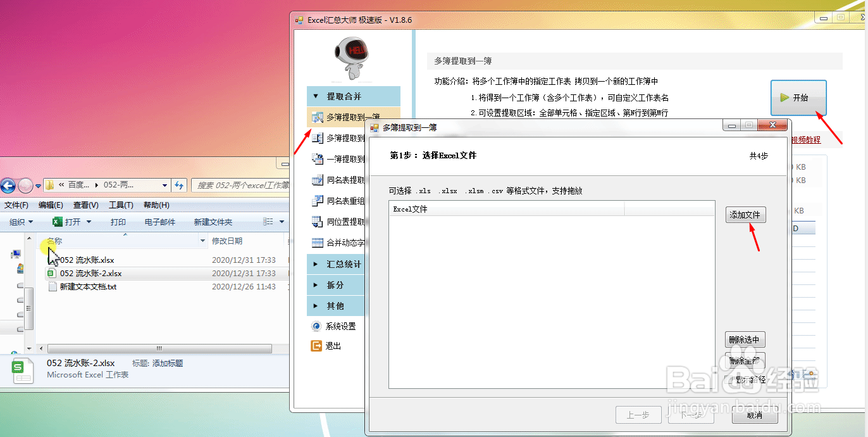Click the 删除全部 button

(x=745, y=360)
